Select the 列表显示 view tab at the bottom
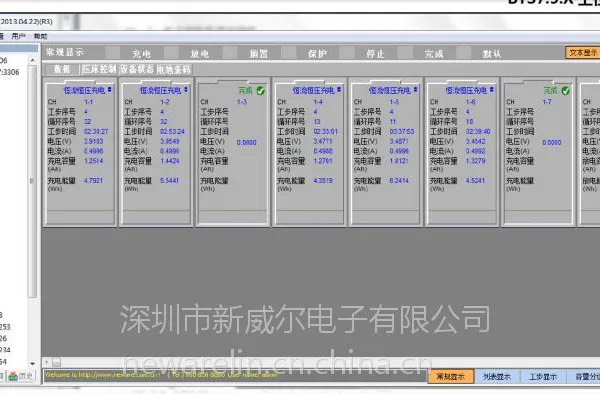The height and width of the screenshot is (394, 600). [x=497, y=376]
